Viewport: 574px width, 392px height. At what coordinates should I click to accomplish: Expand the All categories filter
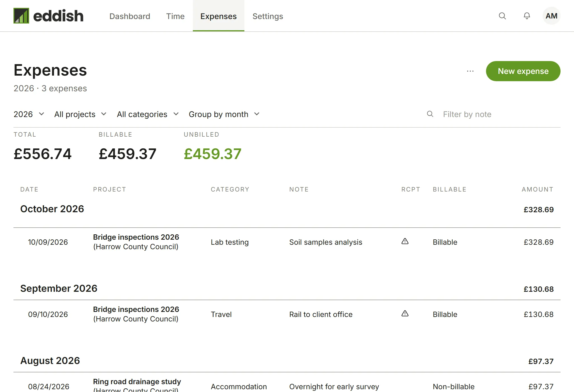[x=148, y=114]
